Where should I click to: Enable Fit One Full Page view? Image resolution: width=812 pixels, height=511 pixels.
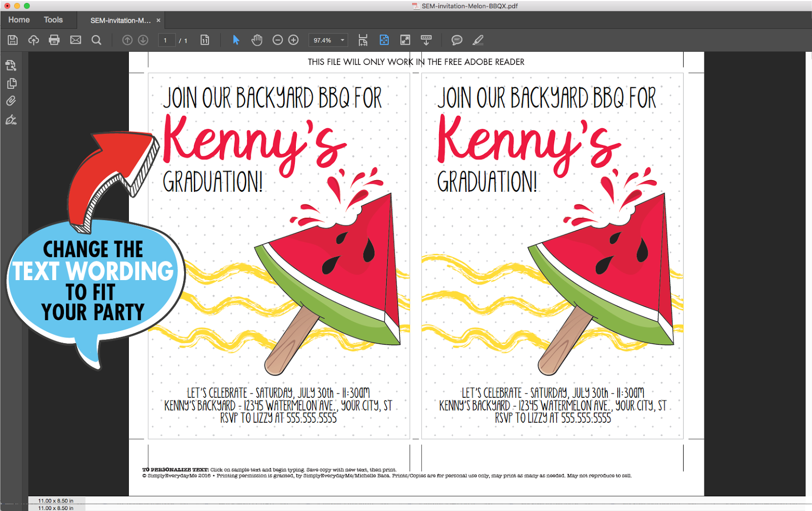click(383, 40)
